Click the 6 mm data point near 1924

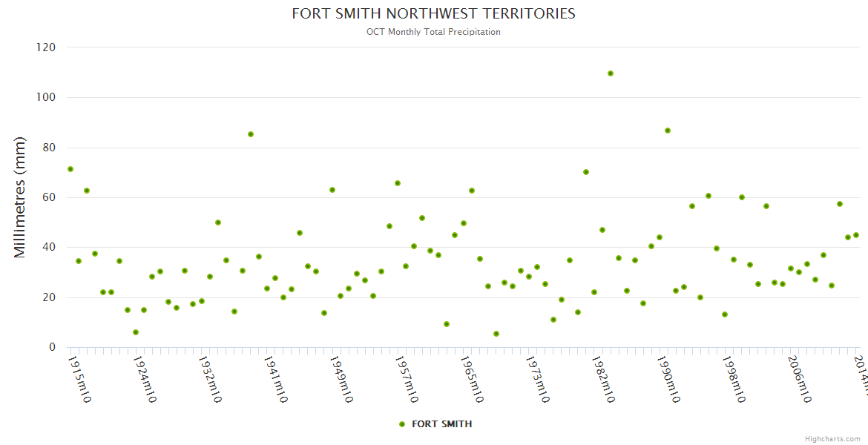click(136, 332)
